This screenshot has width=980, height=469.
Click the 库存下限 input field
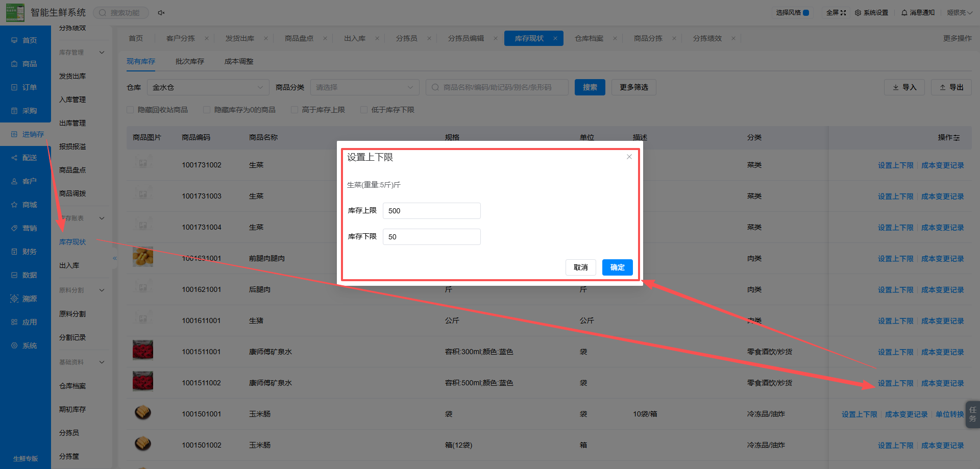[x=432, y=237]
